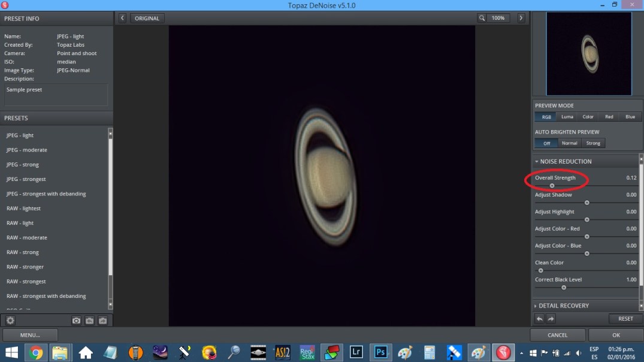644x362 pixels.
Task: Select JPEG - strongest with debanding preset
Action: click(x=46, y=194)
